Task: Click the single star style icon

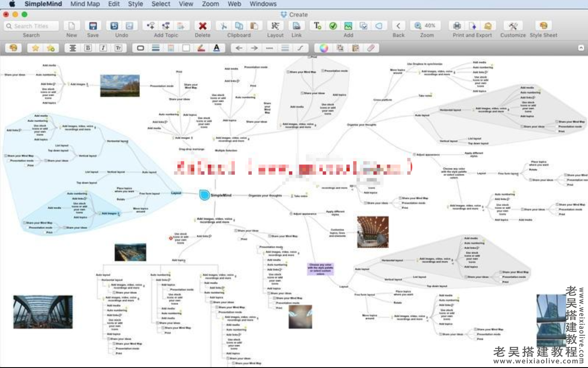Action: coord(35,48)
